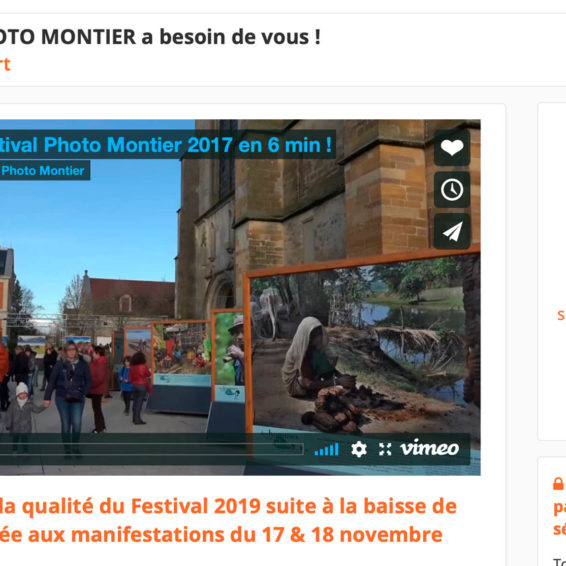Click the orange heading about 'qualité du Festival 2019'
Viewport: 566px width, 566px height.
coord(228,506)
